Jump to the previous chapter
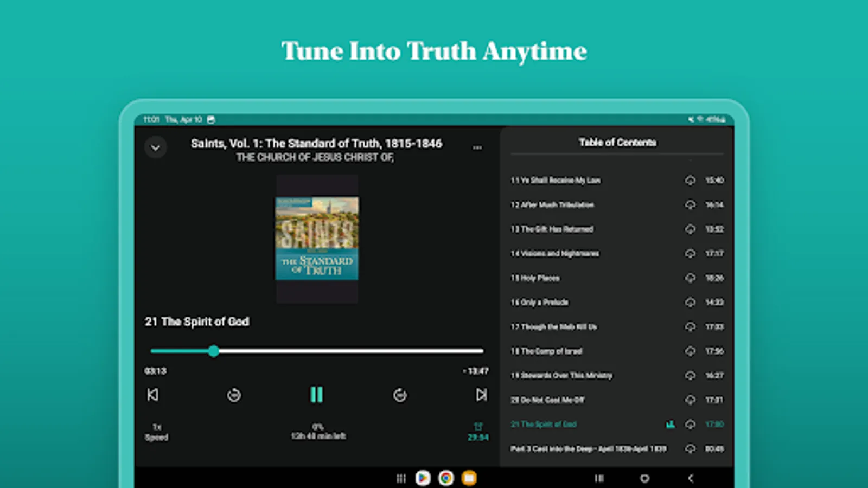The width and height of the screenshot is (868, 488). pyautogui.click(x=154, y=395)
